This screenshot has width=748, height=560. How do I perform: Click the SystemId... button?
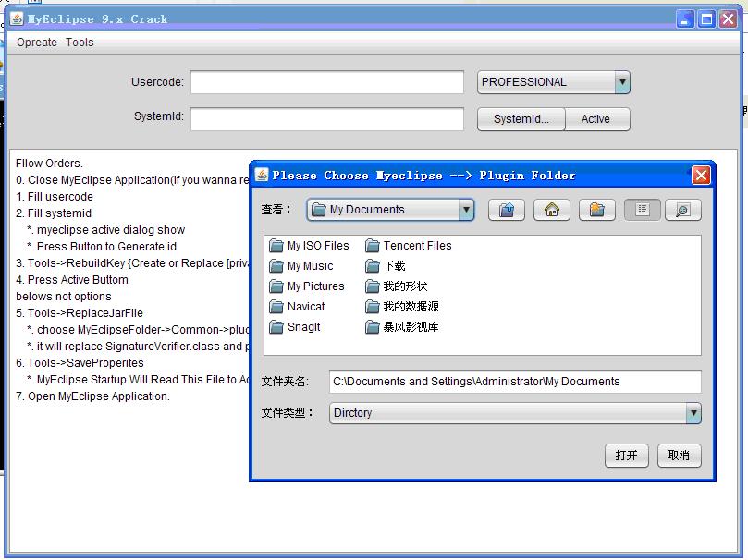pyautogui.click(x=521, y=119)
